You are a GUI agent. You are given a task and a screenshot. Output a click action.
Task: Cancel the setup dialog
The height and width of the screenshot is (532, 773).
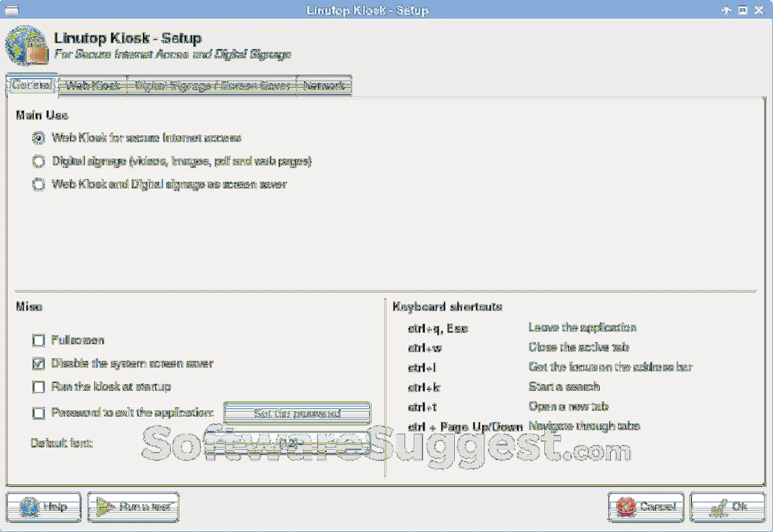coord(646,507)
